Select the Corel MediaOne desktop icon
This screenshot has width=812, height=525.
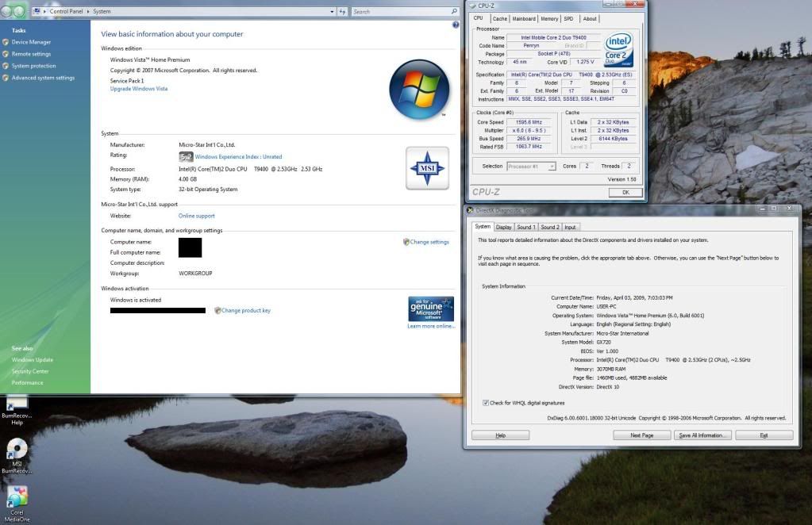(x=17, y=504)
